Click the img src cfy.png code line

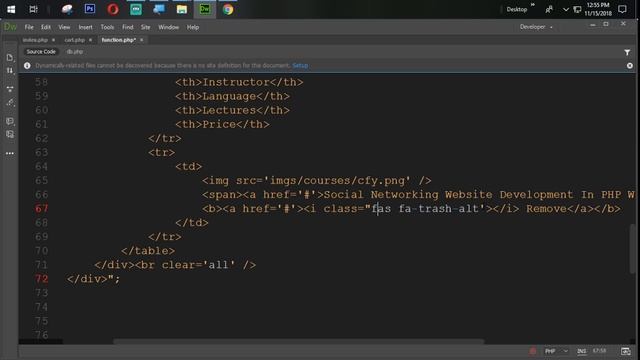tap(317, 180)
